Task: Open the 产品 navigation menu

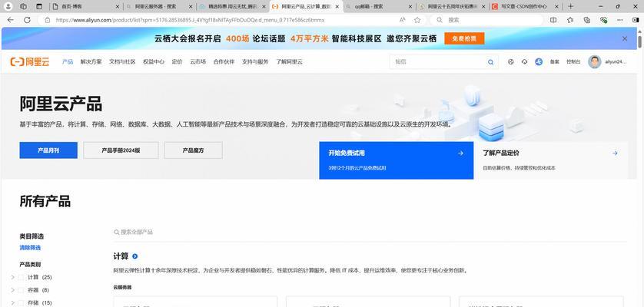Action: tap(68, 62)
